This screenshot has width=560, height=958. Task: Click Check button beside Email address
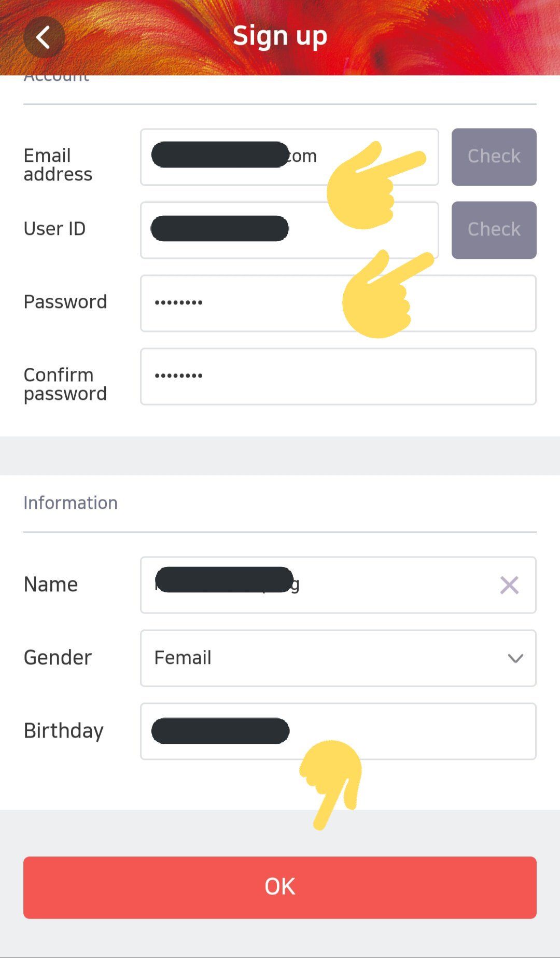[494, 157]
